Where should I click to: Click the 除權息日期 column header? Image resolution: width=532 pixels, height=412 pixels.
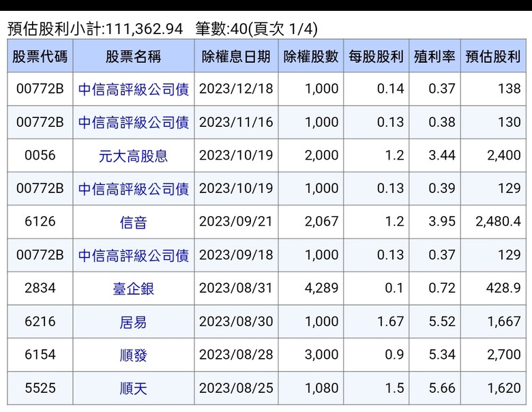point(236,57)
